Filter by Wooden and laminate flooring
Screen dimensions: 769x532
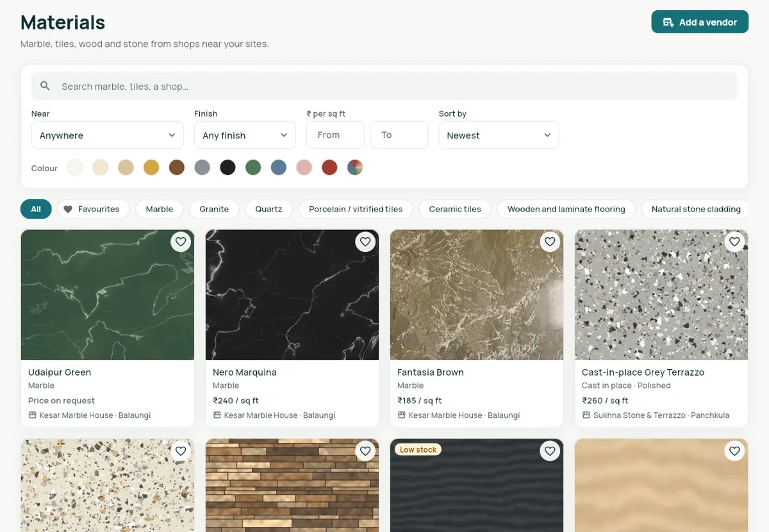[566, 209]
